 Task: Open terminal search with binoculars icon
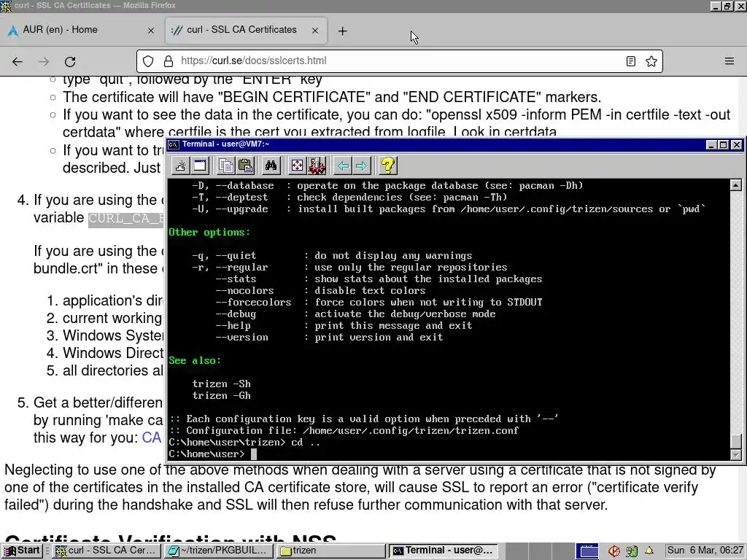coord(271,166)
